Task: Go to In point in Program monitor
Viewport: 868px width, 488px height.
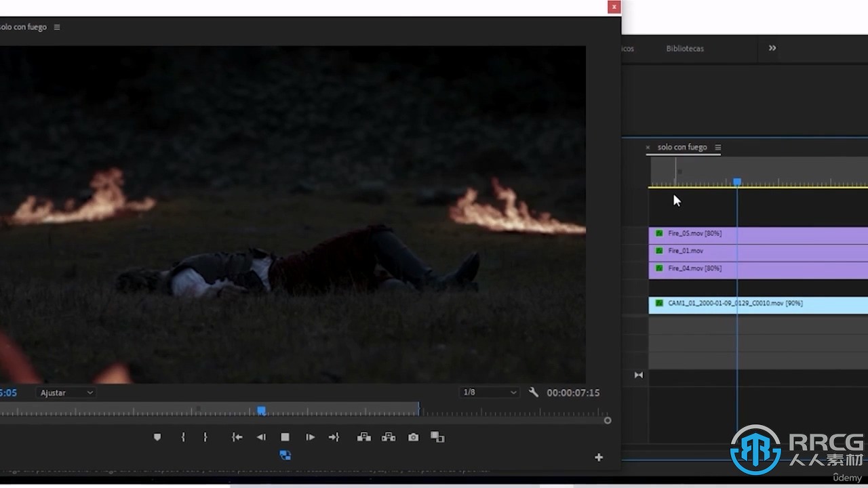Action: (x=237, y=437)
